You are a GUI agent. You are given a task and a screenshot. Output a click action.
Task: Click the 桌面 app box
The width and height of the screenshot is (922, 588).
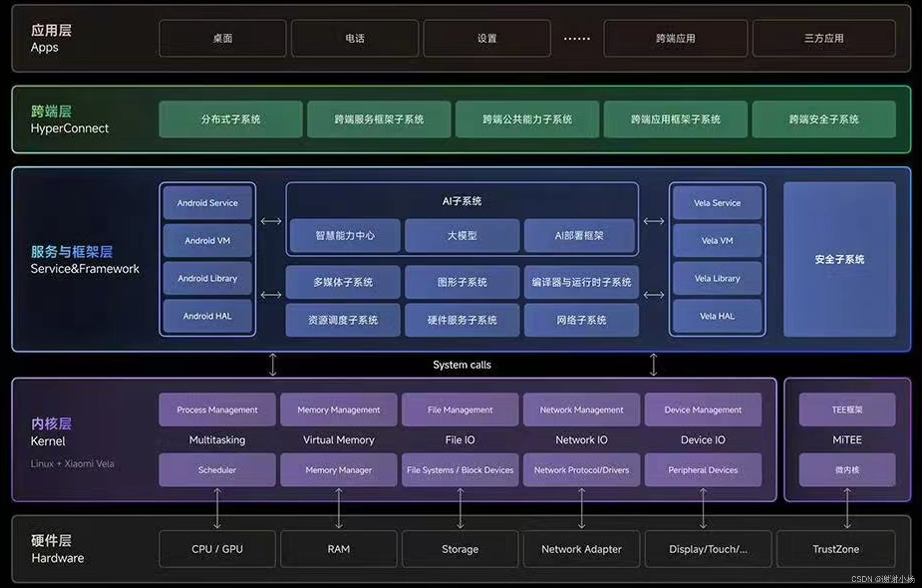(x=222, y=39)
